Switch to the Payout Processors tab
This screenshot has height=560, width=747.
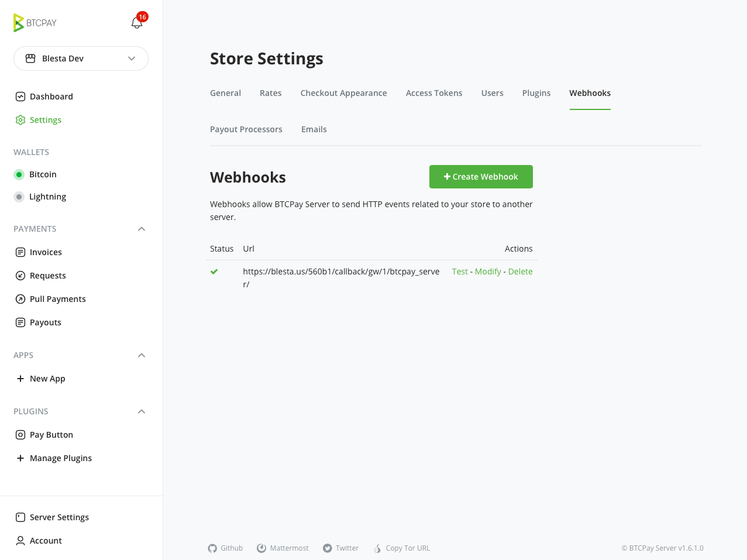click(x=246, y=129)
